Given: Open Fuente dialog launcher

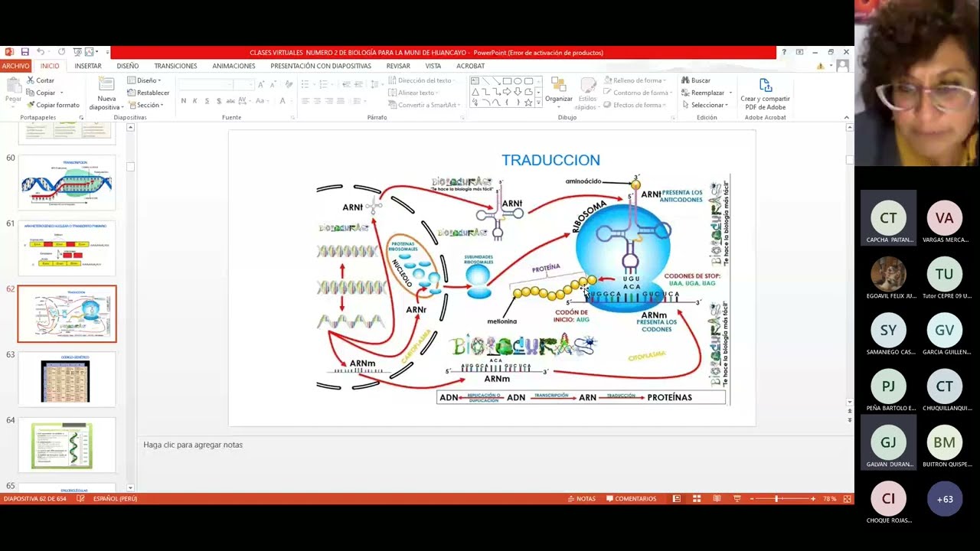Looking at the screenshot, I should pyautogui.click(x=292, y=117).
